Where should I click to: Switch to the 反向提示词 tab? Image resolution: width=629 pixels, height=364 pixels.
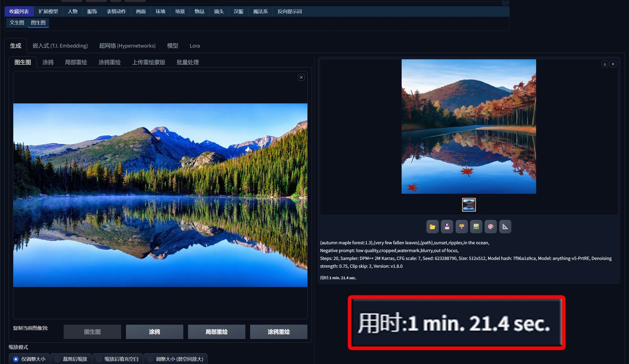pos(290,11)
